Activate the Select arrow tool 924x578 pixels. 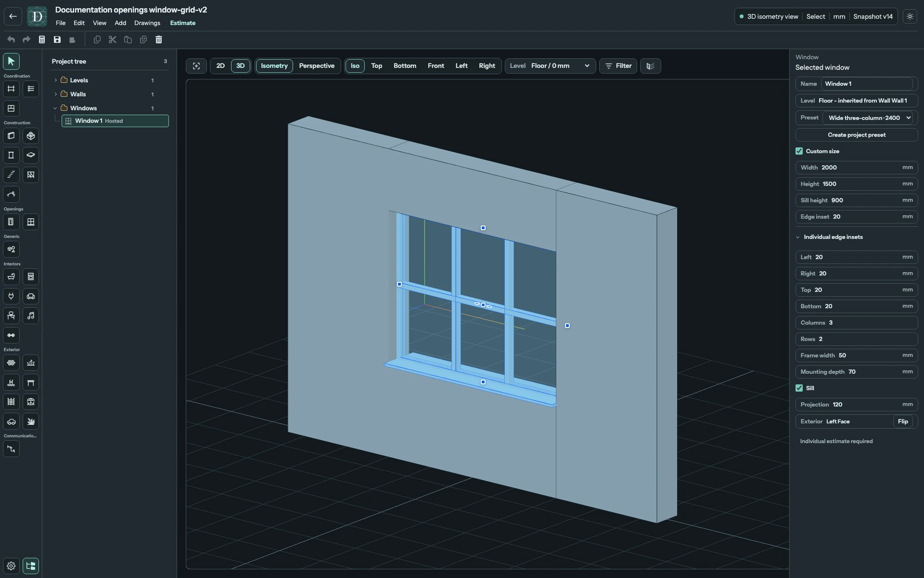click(11, 61)
